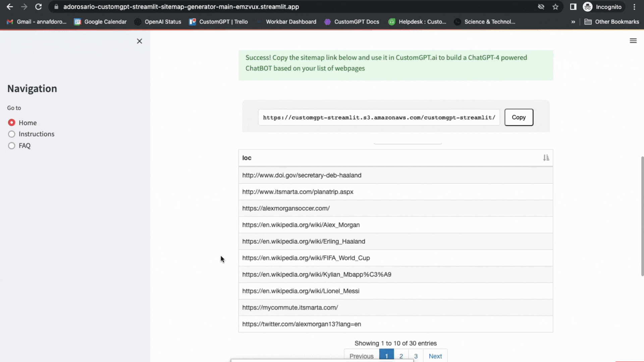This screenshot has height=362, width=644.
Task: Select the FAQ radio option
Action: point(12,146)
